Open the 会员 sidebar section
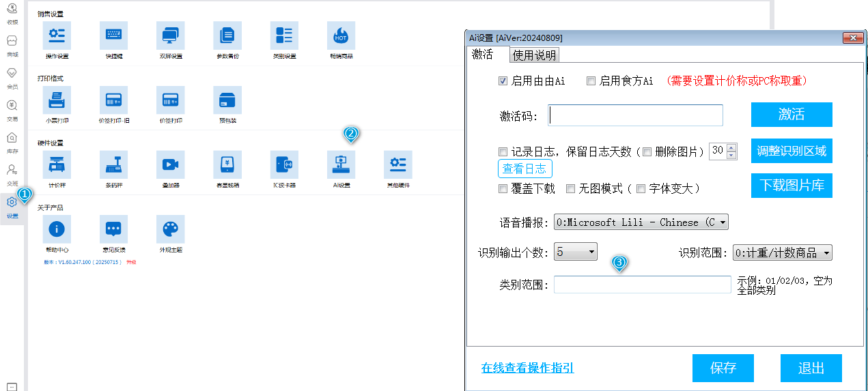The width and height of the screenshot is (868, 391). (12, 77)
